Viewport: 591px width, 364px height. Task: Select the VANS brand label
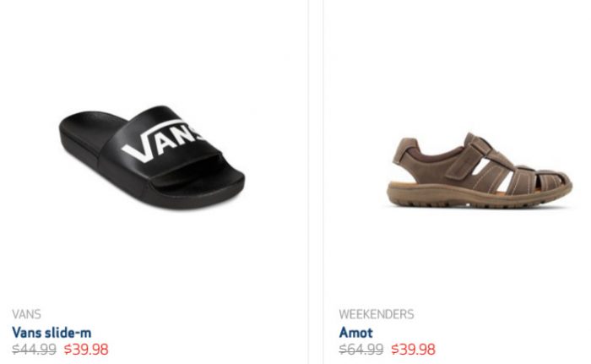point(26,314)
